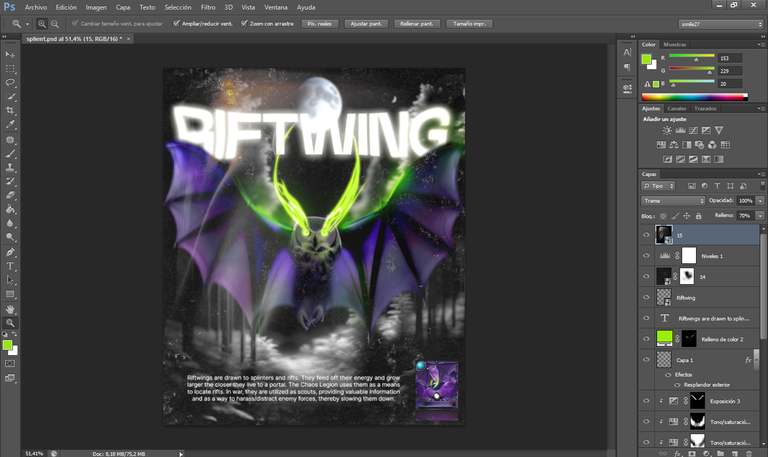Select the Path Selection tool

point(10,280)
